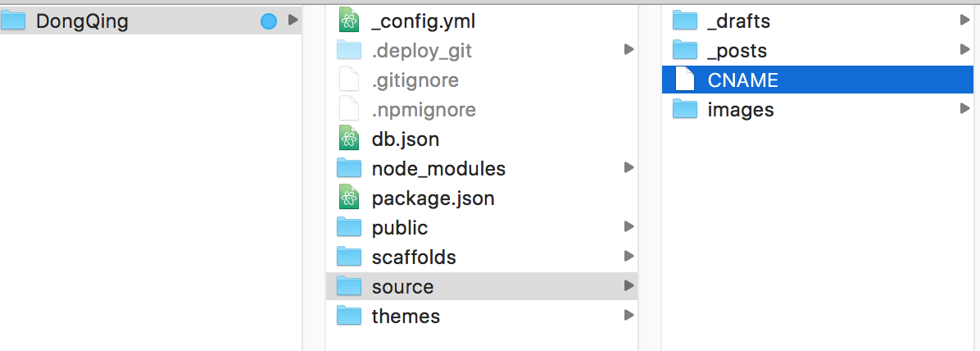This screenshot has width=980, height=351.
Task: Select the images folder icon
Action: click(x=685, y=110)
